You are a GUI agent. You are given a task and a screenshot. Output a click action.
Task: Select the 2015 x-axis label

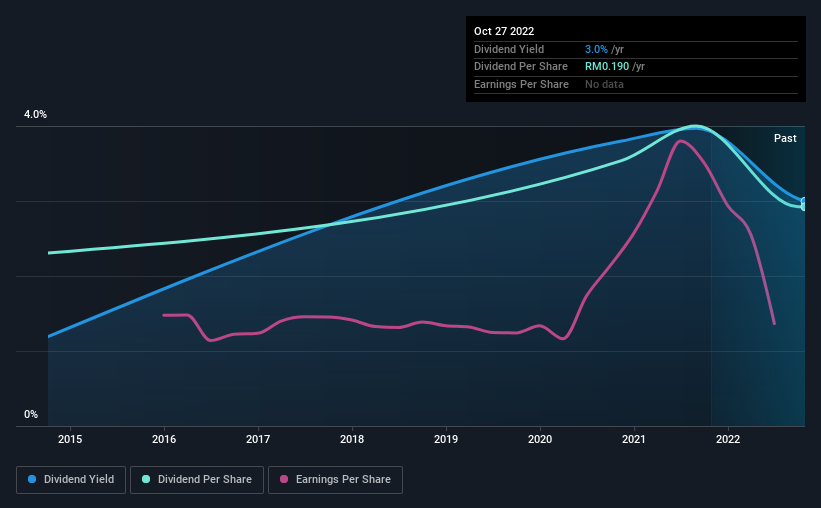click(70, 439)
